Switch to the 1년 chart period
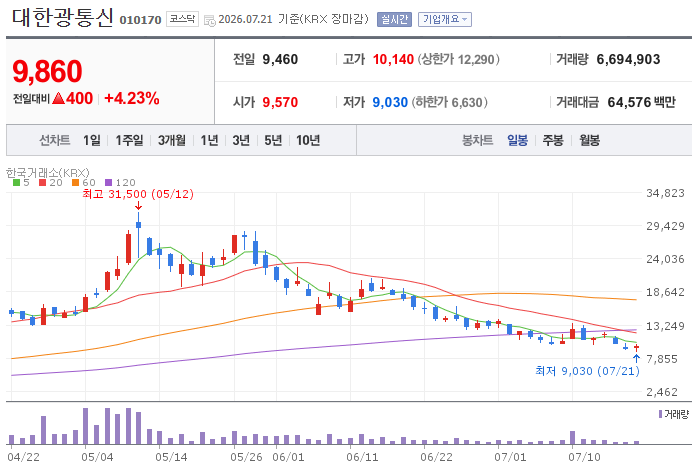The image size is (692, 466). tap(209, 140)
